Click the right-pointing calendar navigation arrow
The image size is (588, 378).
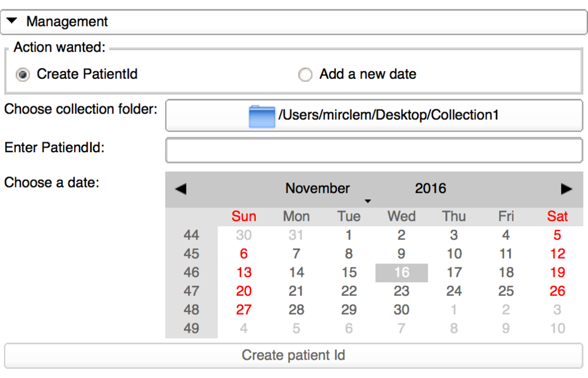566,189
